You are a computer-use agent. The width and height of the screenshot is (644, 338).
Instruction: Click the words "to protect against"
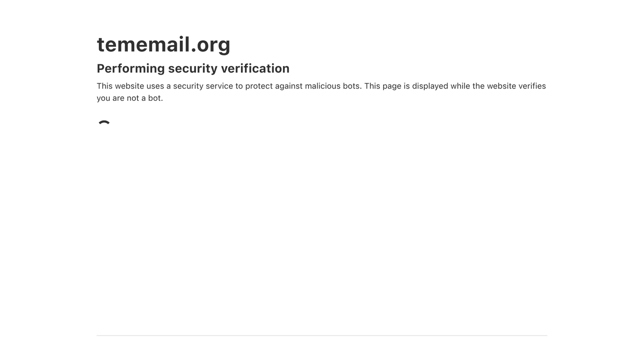click(x=269, y=86)
